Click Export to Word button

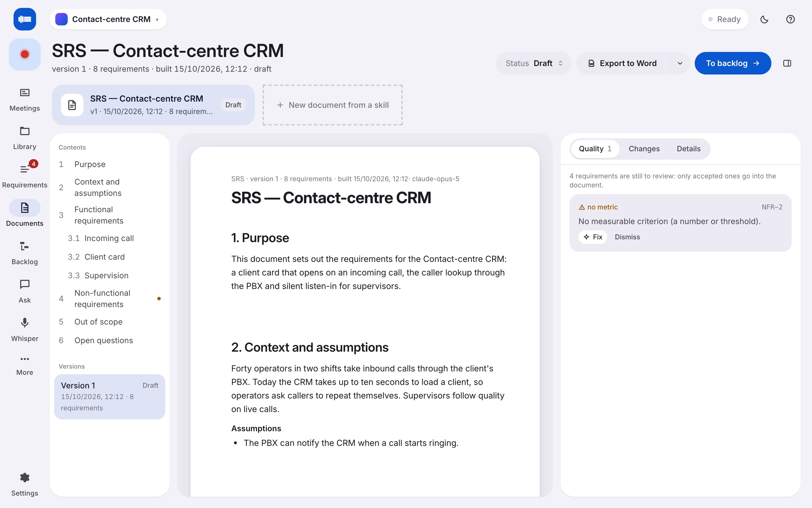point(621,63)
